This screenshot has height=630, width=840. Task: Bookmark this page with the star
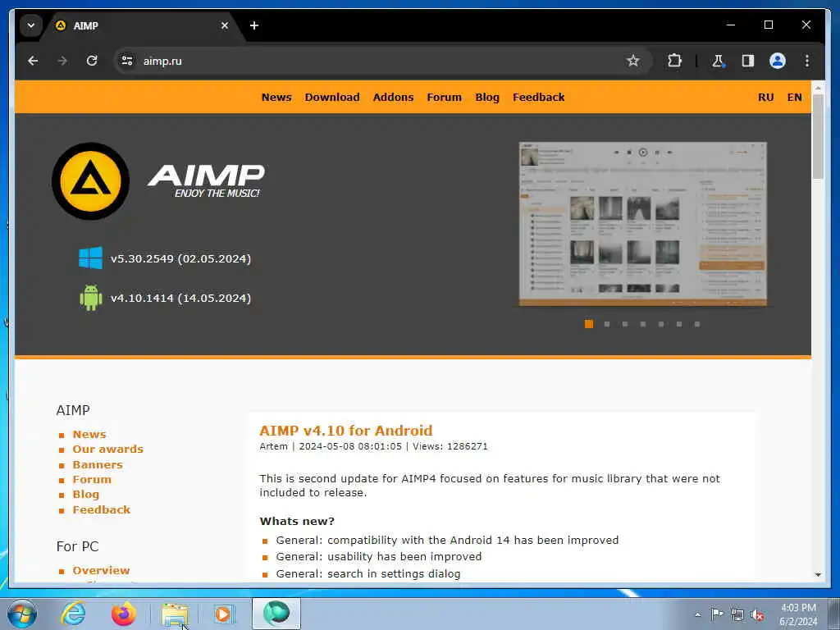tap(632, 61)
